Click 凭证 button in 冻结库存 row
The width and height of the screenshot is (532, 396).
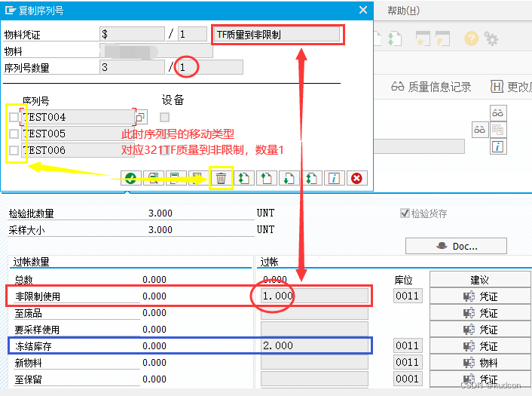[x=480, y=346]
